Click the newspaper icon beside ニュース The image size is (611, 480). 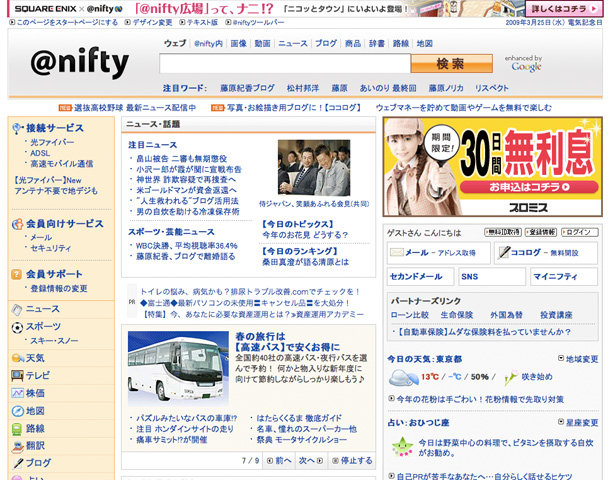pos(17,309)
